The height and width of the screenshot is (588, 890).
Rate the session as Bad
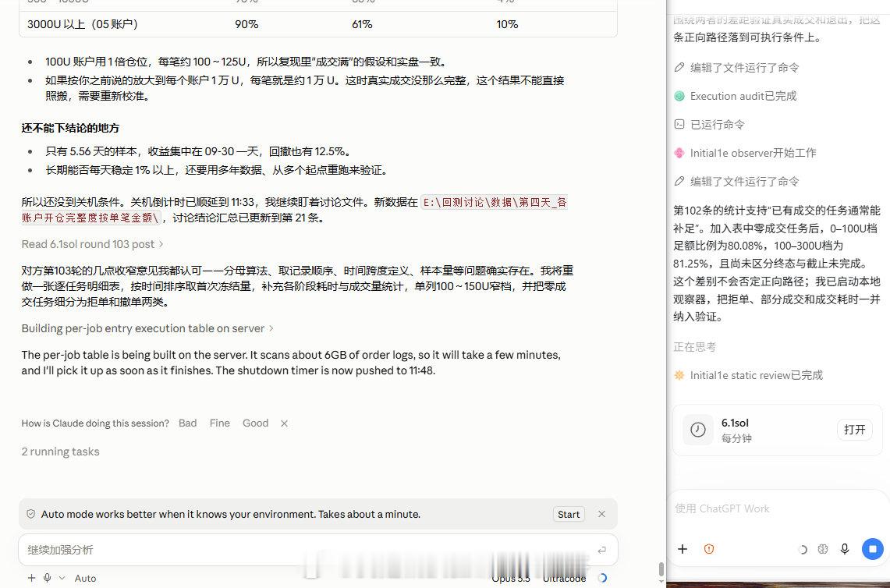(x=187, y=423)
